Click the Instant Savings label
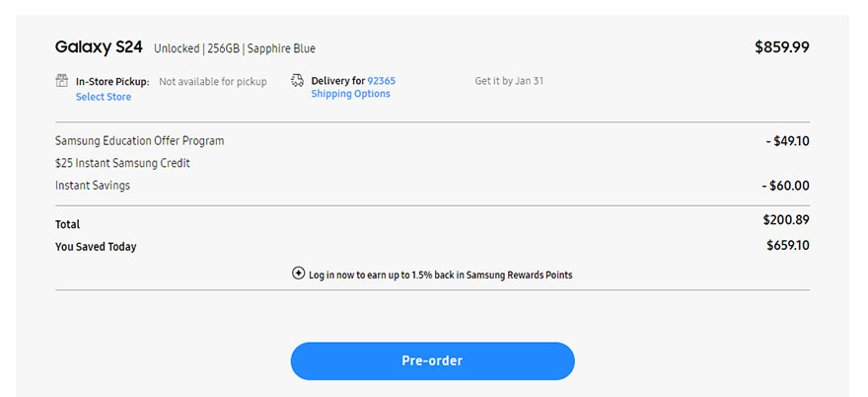The image size is (868, 397). point(93,185)
